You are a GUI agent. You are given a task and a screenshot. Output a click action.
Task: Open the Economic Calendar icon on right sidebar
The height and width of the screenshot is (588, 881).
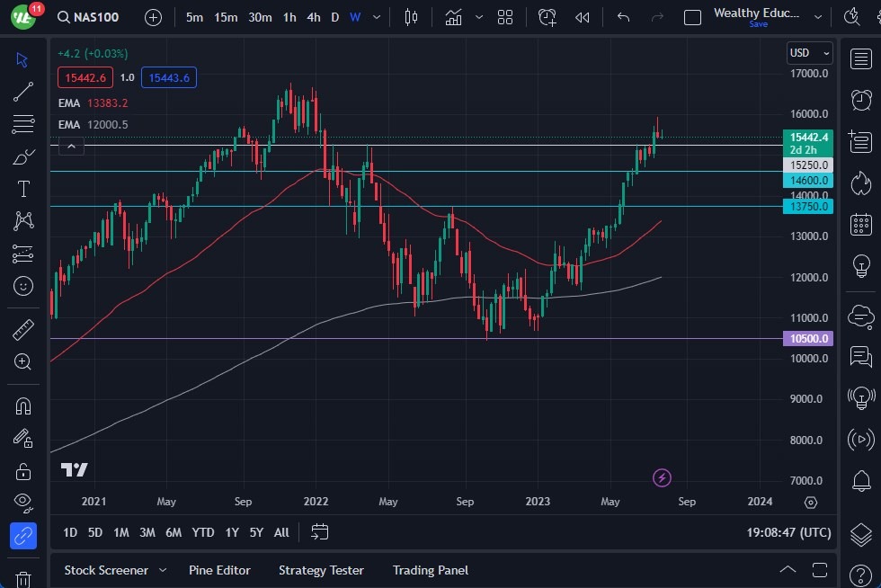coord(860,224)
